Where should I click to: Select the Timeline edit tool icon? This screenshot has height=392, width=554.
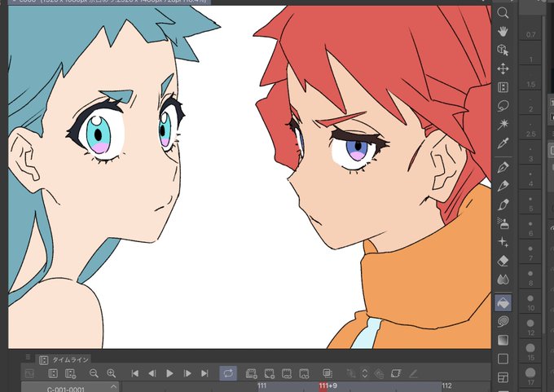pyautogui.click(x=503, y=87)
